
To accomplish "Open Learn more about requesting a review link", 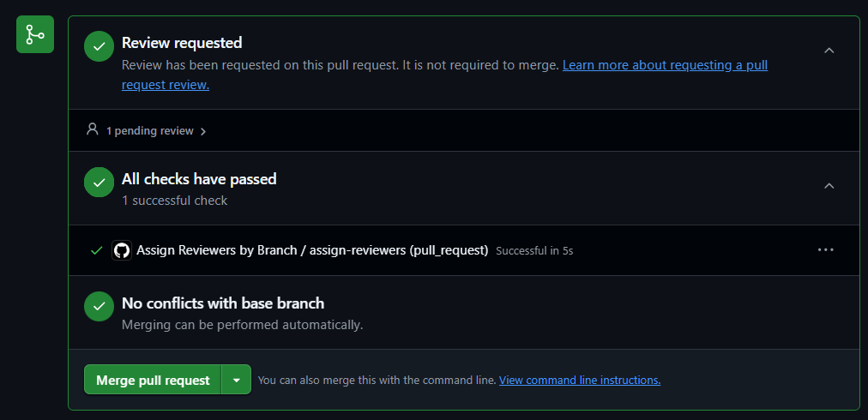I will [444, 75].
